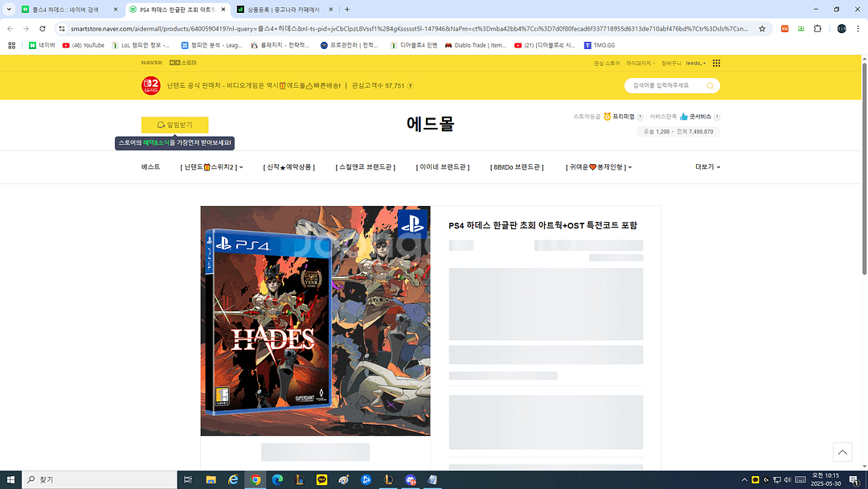Launch Internet Explorer from taskbar
868x489 pixels.
(233, 479)
